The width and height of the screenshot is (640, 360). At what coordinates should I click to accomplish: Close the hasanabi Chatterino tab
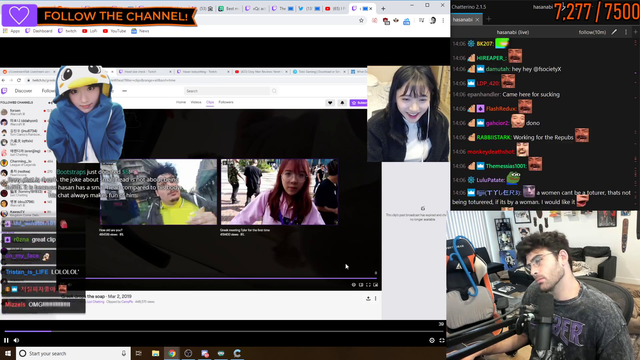click(x=477, y=20)
